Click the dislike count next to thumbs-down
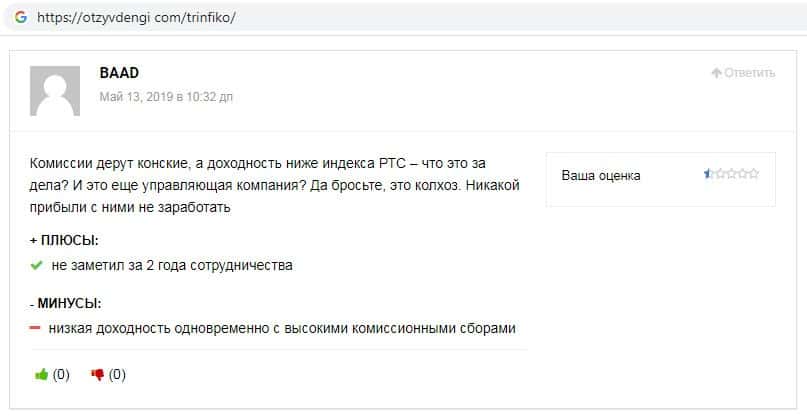This screenshot has height=420, width=807. [x=118, y=375]
